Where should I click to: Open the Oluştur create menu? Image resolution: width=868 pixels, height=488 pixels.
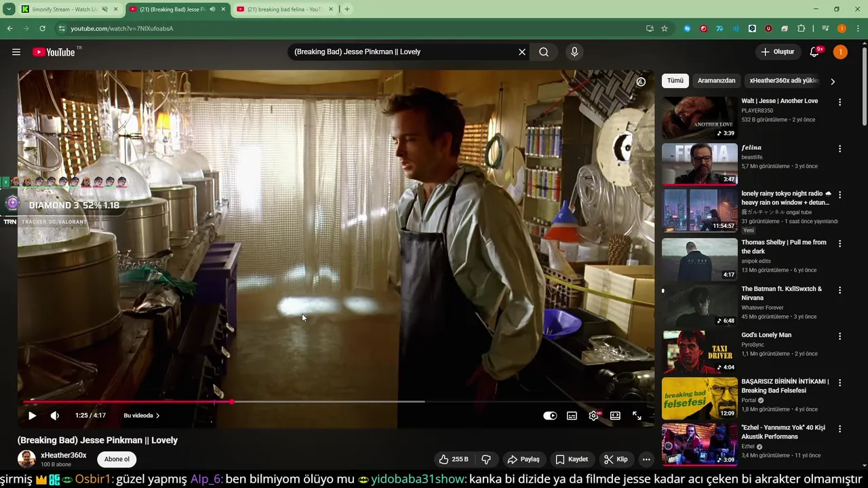coord(777,52)
